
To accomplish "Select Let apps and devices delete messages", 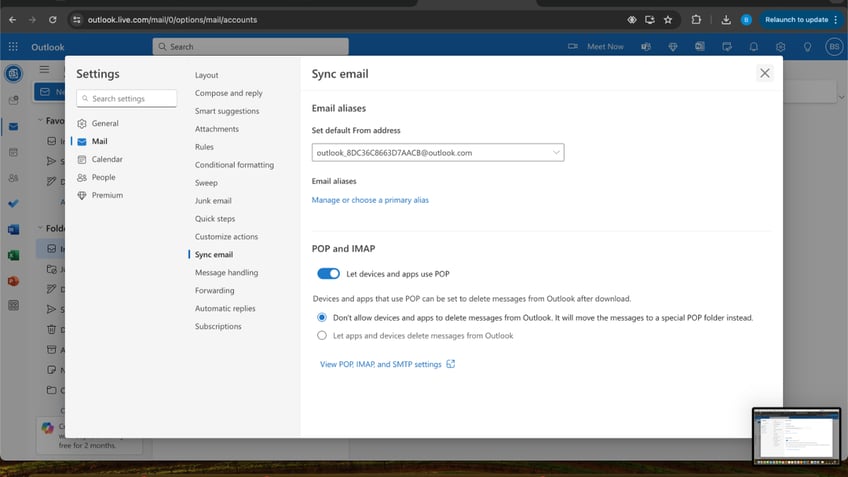I will point(322,335).
